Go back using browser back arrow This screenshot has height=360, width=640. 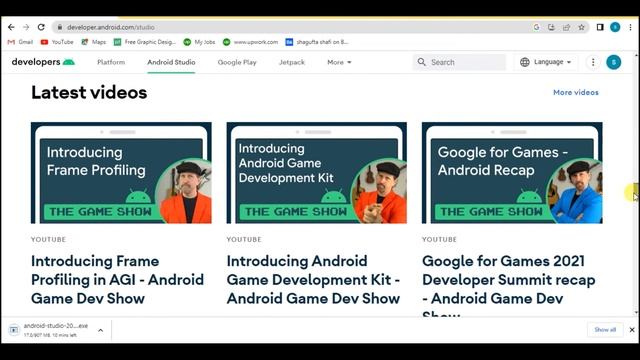tap(11, 27)
